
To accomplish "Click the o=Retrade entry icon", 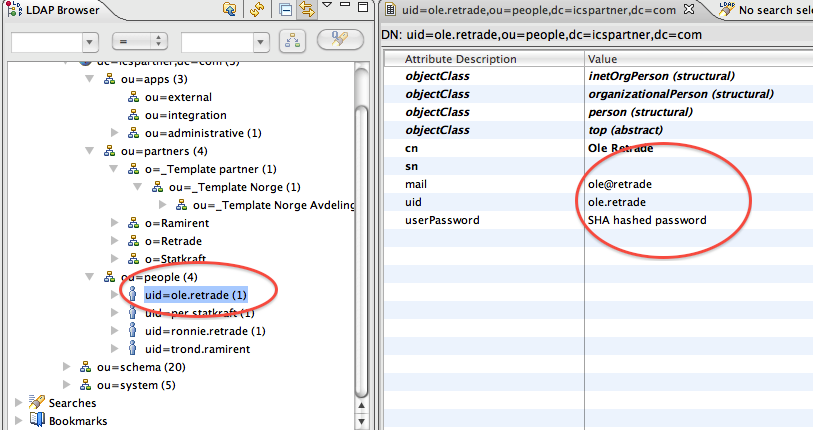I will pos(133,241).
